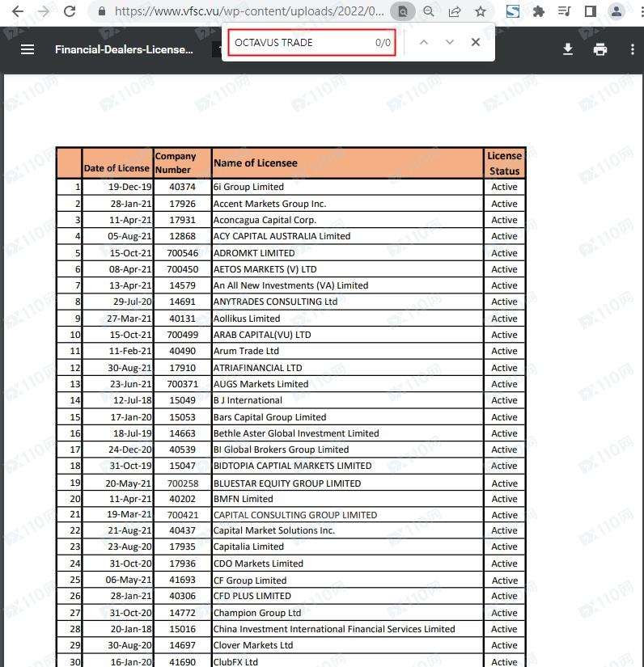Screen dimensions: 644x667
Task: Open the PDF sidebar hamburger menu
Action: pyautogui.click(x=28, y=49)
